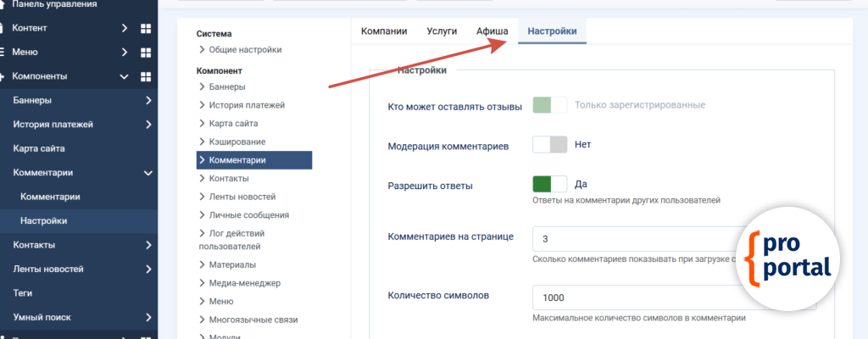Image resolution: width=868 pixels, height=339 pixels.
Task: Toggle the 'Кто может оставлять отзывы' switch
Action: click(549, 105)
